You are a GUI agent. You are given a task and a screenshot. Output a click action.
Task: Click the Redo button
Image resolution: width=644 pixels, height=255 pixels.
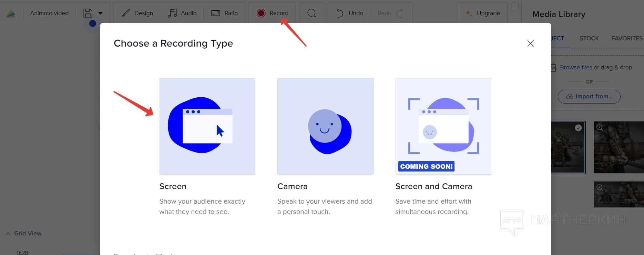tap(390, 13)
